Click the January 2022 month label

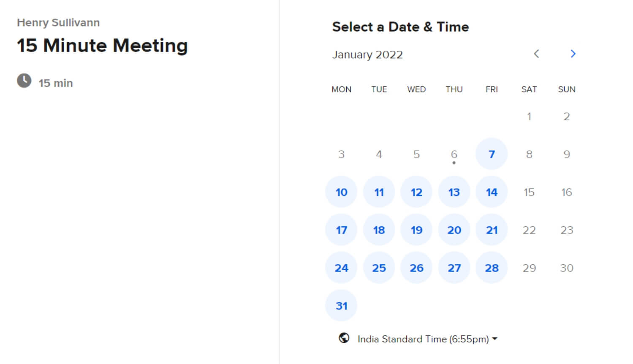point(367,54)
